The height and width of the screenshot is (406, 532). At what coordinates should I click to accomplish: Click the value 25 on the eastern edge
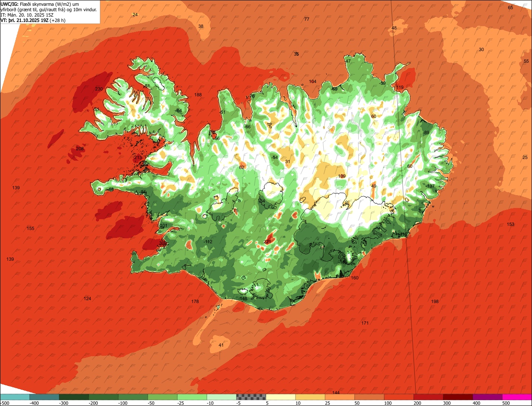pos(525,158)
